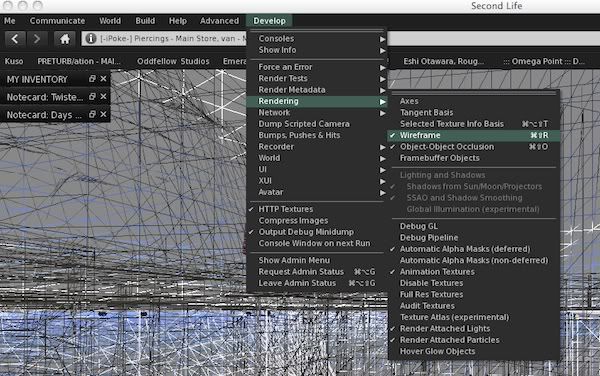Click the Home icon button
Screen dimensions: 600x376
(65, 39)
